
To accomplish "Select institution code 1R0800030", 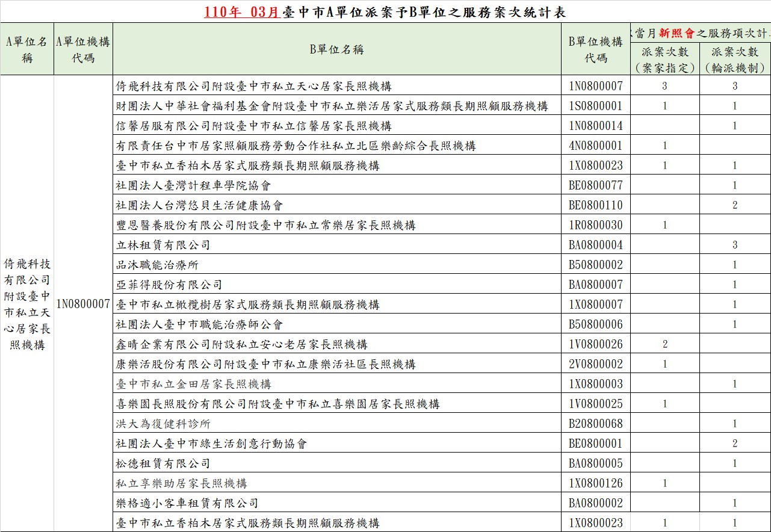I will (x=596, y=225).
